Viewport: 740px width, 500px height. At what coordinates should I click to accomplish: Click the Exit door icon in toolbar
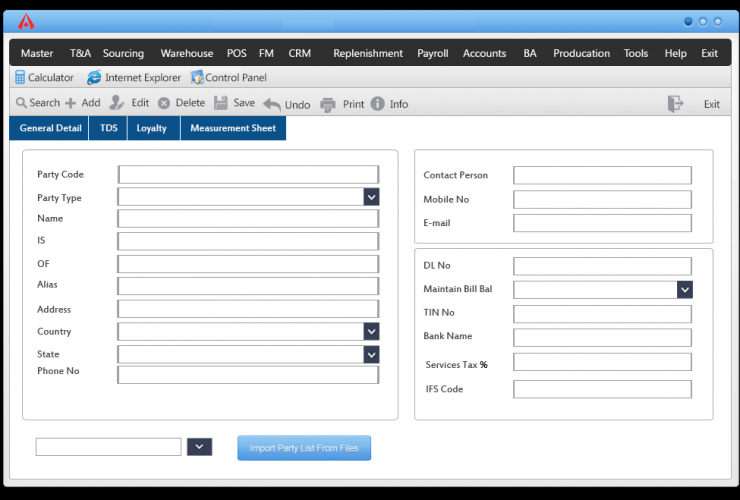pyautogui.click(x=675, y=103)
